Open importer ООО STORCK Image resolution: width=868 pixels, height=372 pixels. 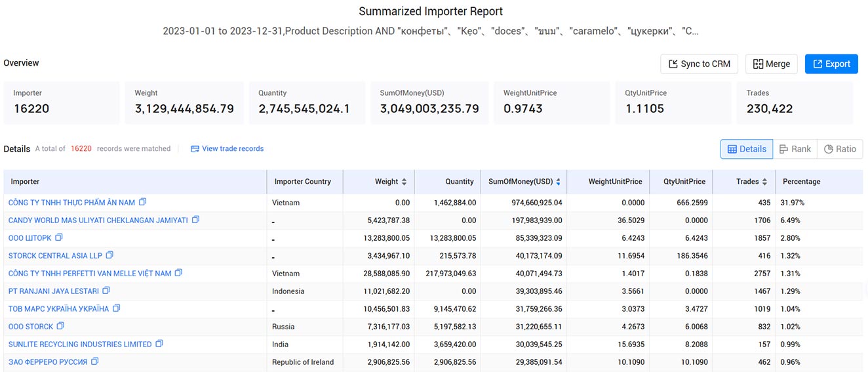(31, 327)
